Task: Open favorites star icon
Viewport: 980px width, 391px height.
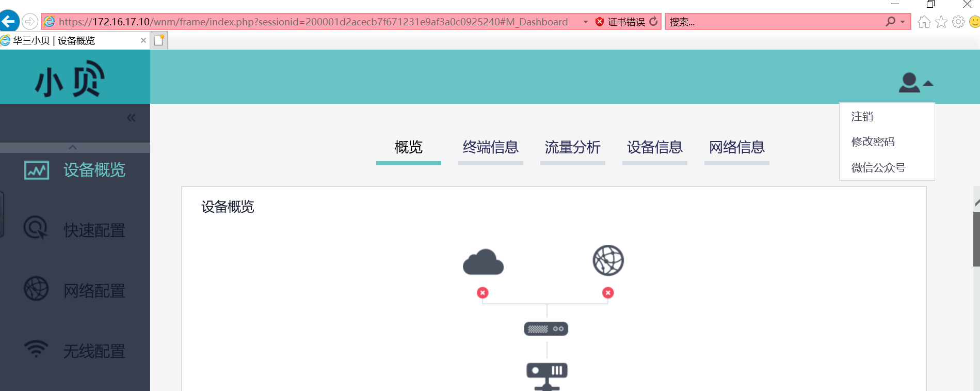Action: (941, 22)
